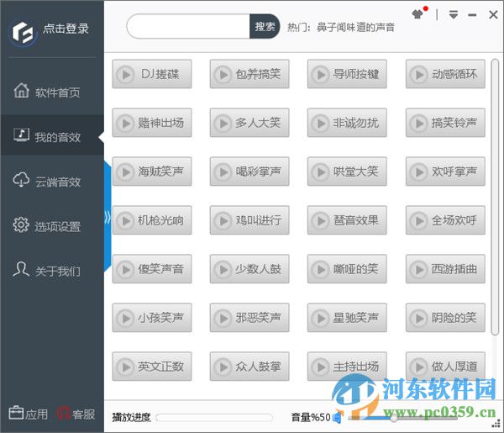Open the 点击登录 login link
The width and height of the screenshot is (504, 433).
click(x=66, y=29)
